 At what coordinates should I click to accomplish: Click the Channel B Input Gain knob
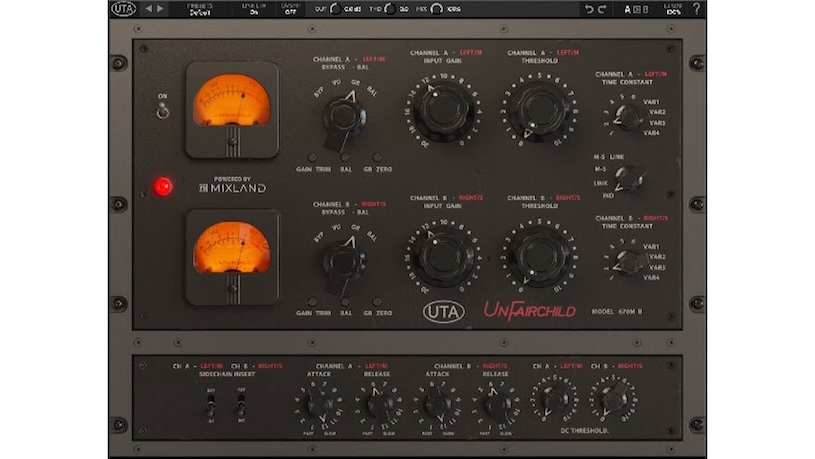click(442, 256)
